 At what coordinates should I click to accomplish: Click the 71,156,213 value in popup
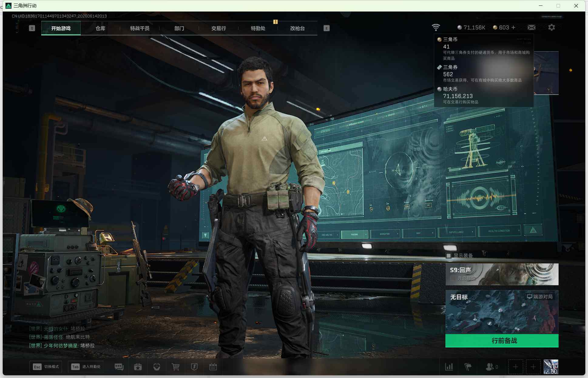coord(458,96)
